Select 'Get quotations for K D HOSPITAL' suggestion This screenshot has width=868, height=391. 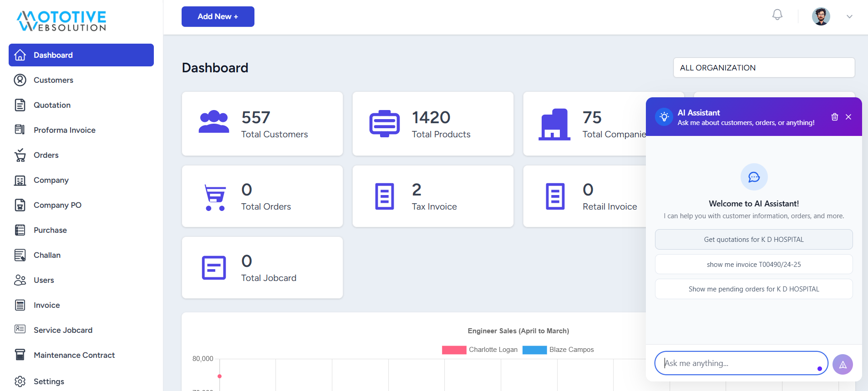tap(753, 240)
